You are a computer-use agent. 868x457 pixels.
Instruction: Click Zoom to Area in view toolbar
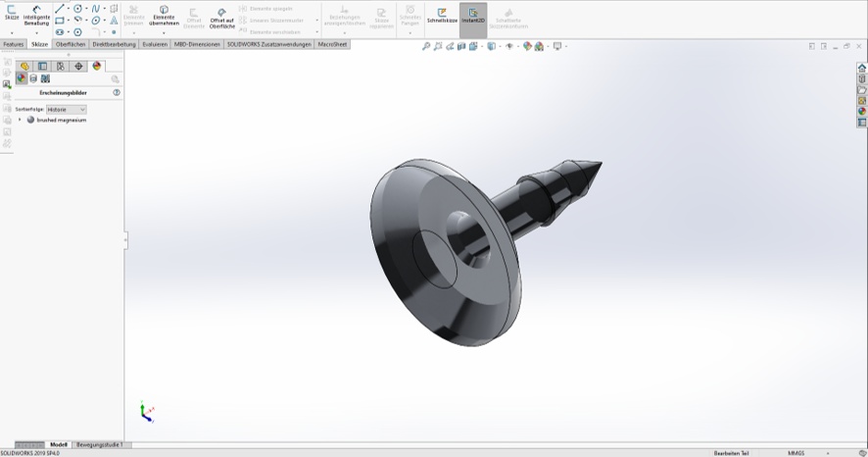pos(438,46)
